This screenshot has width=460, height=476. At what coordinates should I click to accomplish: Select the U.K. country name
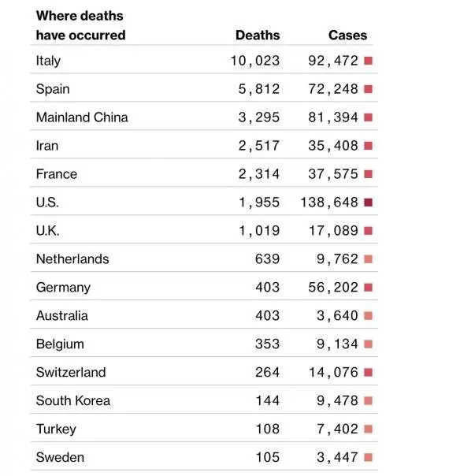pyautogui.click(x=47, y=231)
